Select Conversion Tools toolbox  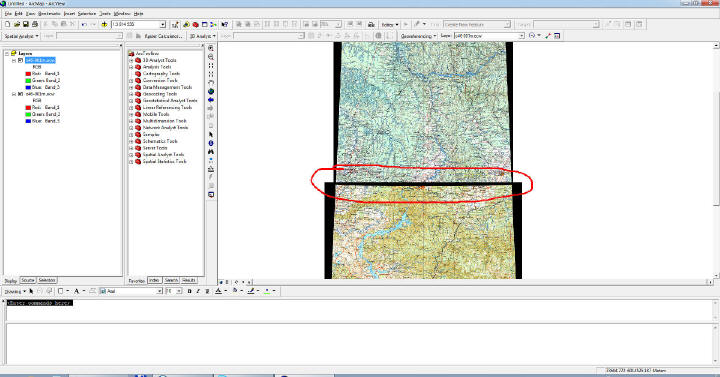click(160, 81)
